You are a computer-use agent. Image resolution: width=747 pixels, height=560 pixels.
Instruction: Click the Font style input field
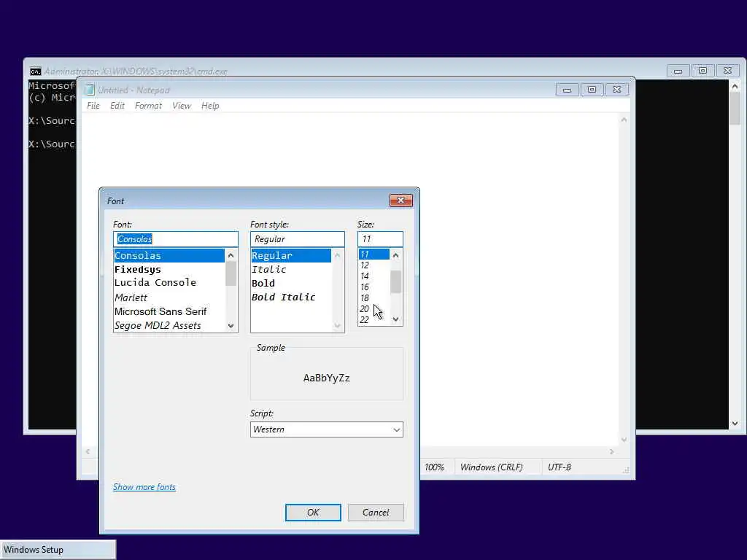point(298,239)
